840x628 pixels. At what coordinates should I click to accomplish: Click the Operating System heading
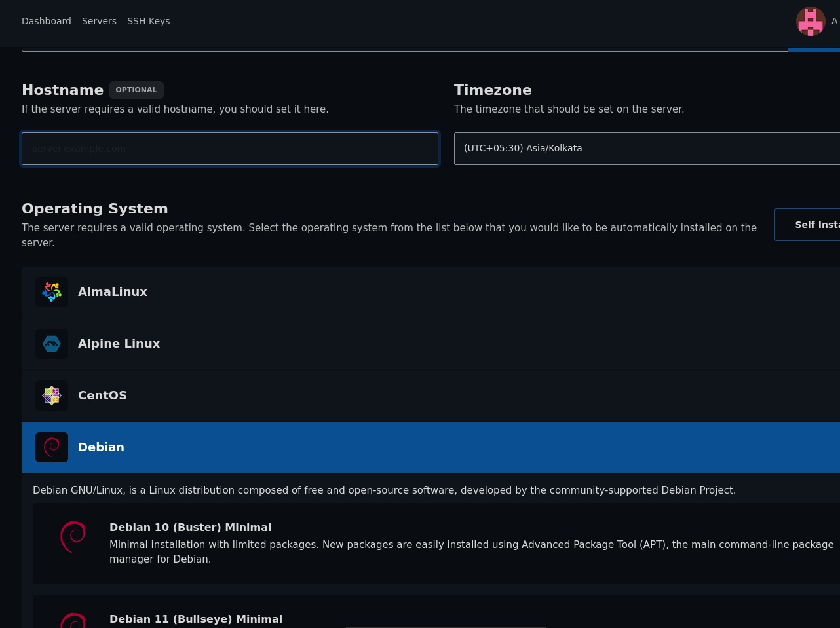tap(95, 208)
